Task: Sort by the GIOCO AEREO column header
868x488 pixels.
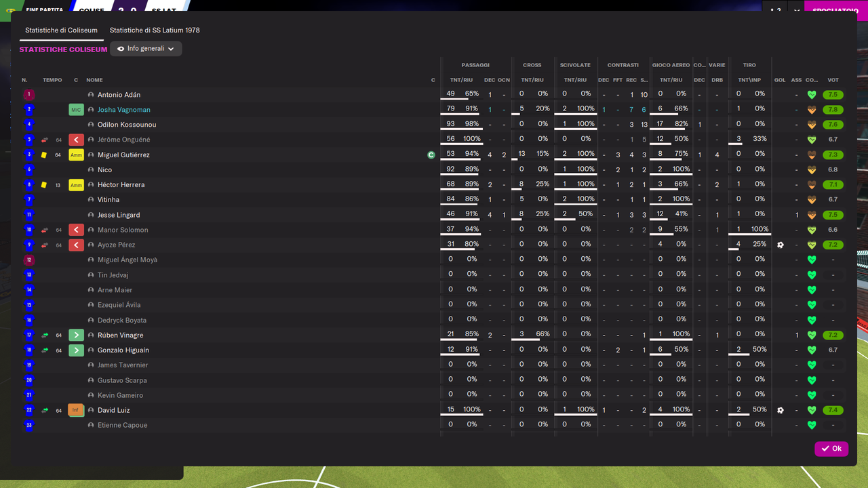Action: click(x=671, y=65)
